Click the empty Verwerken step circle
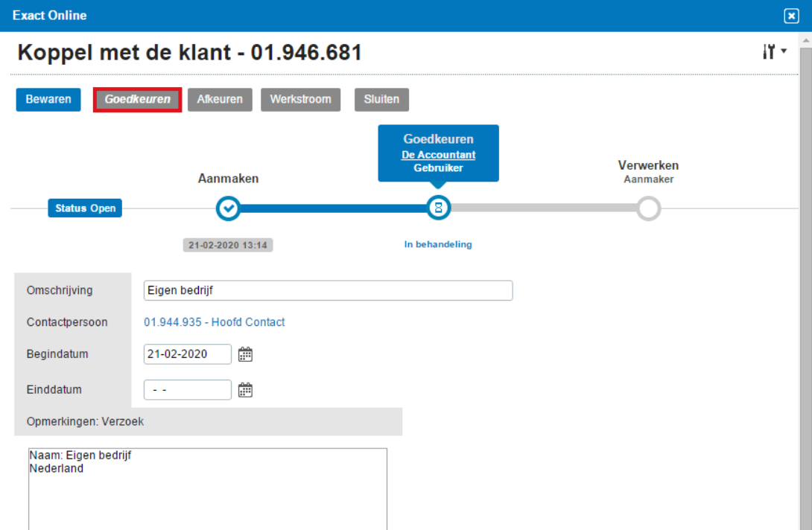 point(648,209)
